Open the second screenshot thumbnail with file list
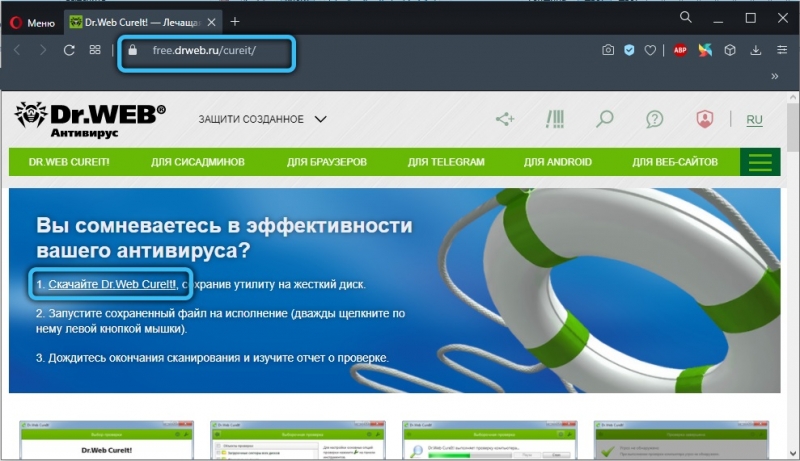This screenshot has width=800, height=461. pyautogui.click(x=298, y=440)
